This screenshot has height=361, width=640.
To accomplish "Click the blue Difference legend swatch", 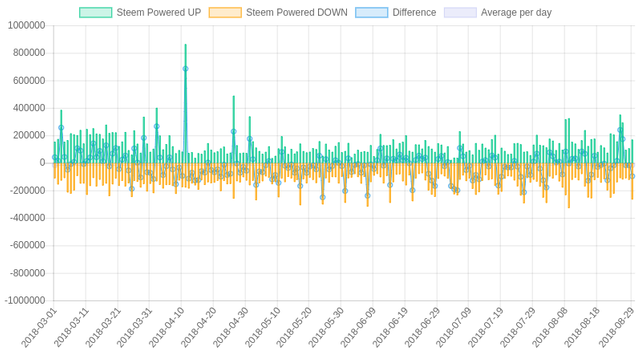I will click(371, 13).
